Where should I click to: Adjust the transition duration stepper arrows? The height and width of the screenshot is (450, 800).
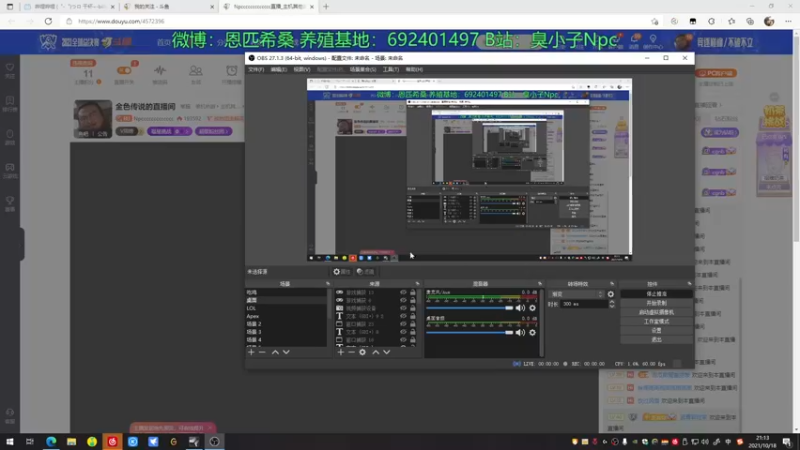(612, 304)
